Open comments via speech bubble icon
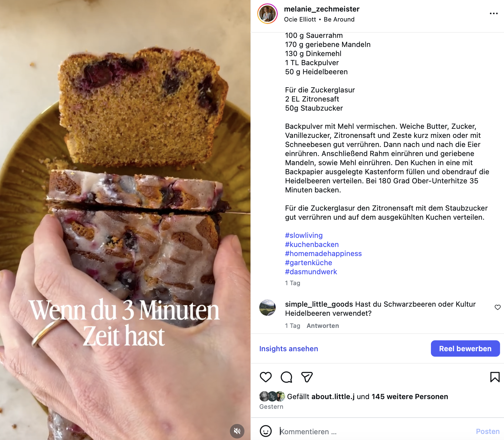The width and height of the screenshot is (504, 440). click(286, 377)
